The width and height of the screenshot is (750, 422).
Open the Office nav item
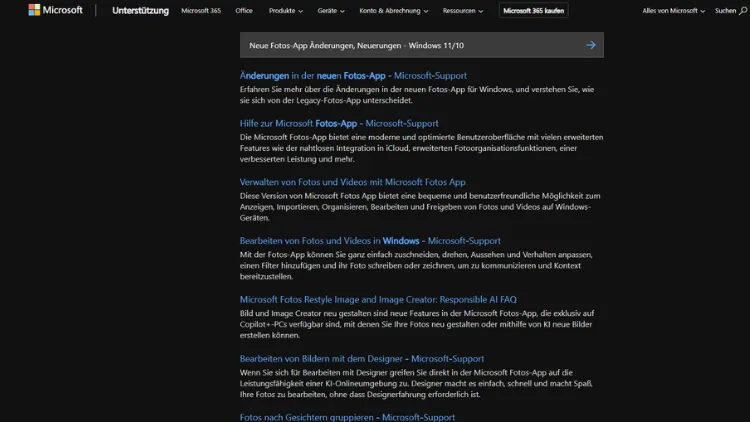coord(244,11)
